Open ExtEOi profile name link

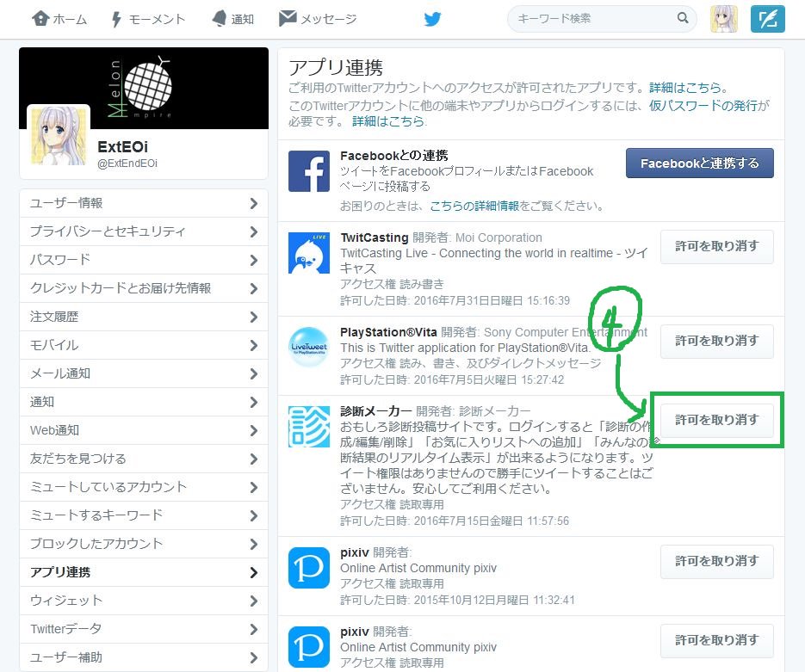(123, 147)
